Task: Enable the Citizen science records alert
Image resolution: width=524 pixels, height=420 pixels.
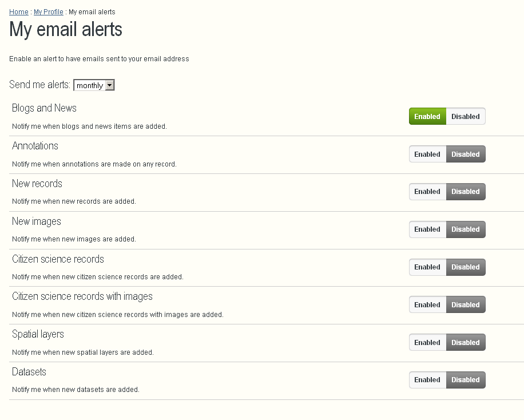Action: pyautogui.click(x=427, y=267)
